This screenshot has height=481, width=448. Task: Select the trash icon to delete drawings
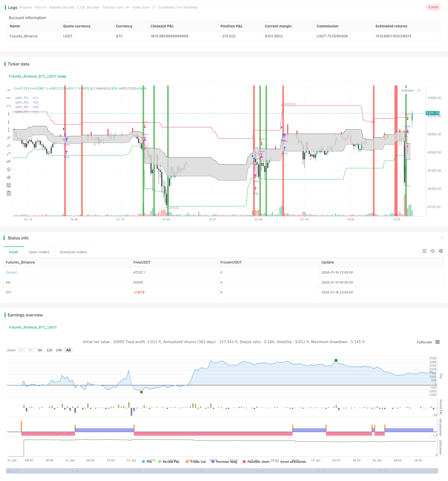[9, 193]
